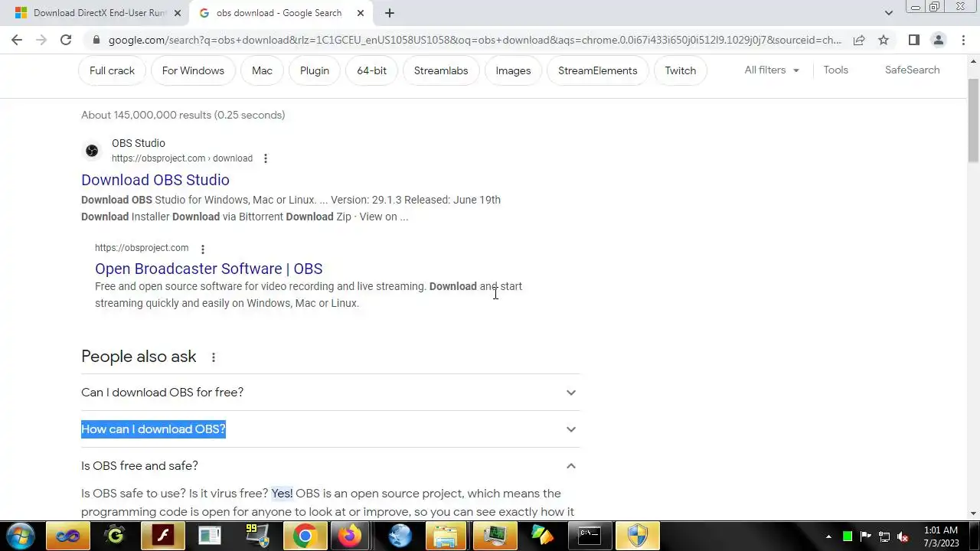Viewport: 980px width, 551px height.
Task: Collapse Is OBS free and safe question
Action: [x=331, y=466]
